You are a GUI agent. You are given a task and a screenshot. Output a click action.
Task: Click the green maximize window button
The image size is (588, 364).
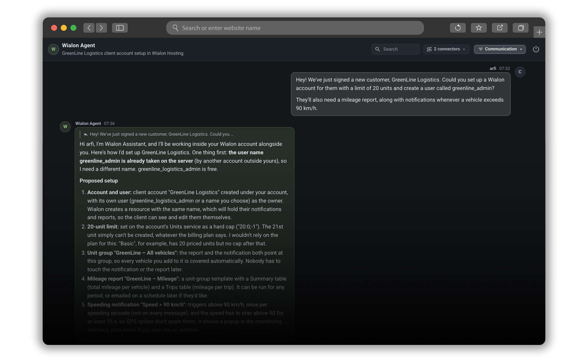[x=73, y=28]
